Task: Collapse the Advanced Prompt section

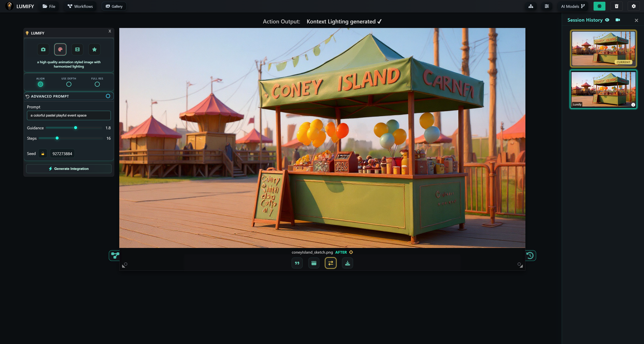Action: pos(108,96)
